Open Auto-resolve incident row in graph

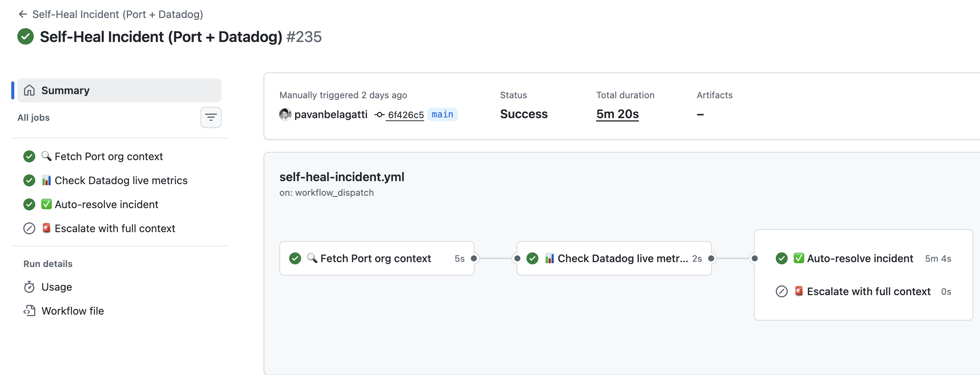click(863, 258)
